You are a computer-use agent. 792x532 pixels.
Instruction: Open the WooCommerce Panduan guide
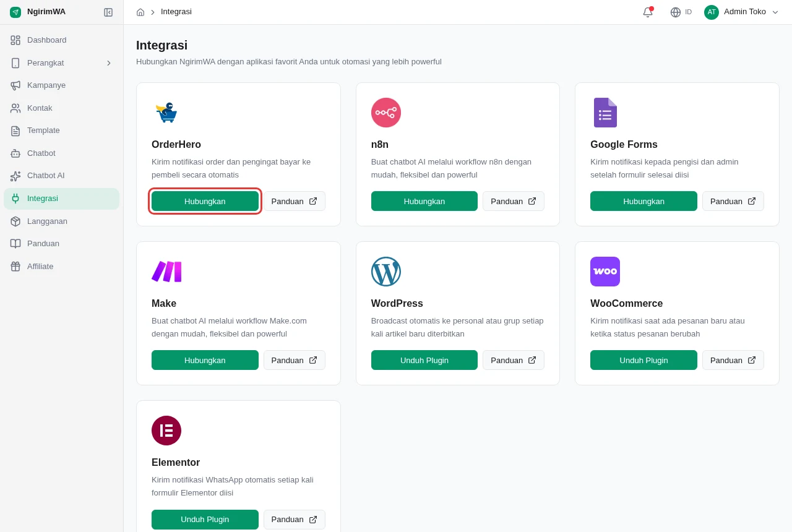pos(733,360)
